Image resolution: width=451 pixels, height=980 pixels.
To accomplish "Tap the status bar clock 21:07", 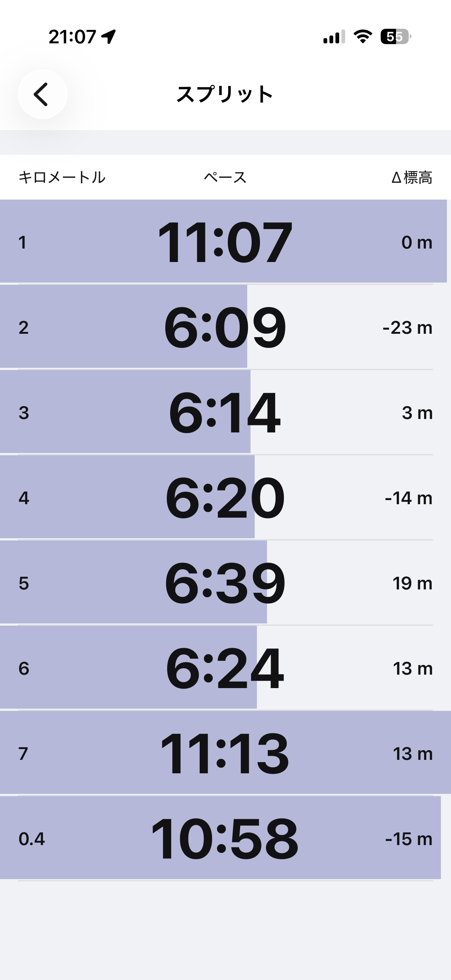I will 72,37.
